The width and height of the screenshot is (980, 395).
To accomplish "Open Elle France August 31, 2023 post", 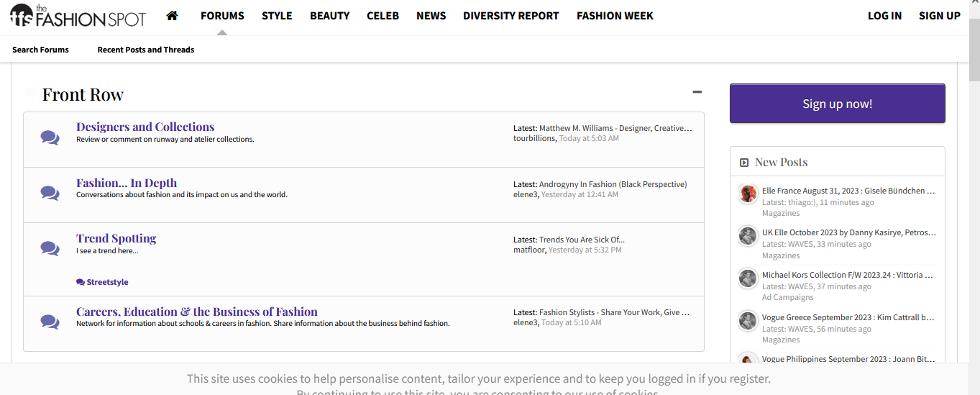I will click(x=848, y=191).
